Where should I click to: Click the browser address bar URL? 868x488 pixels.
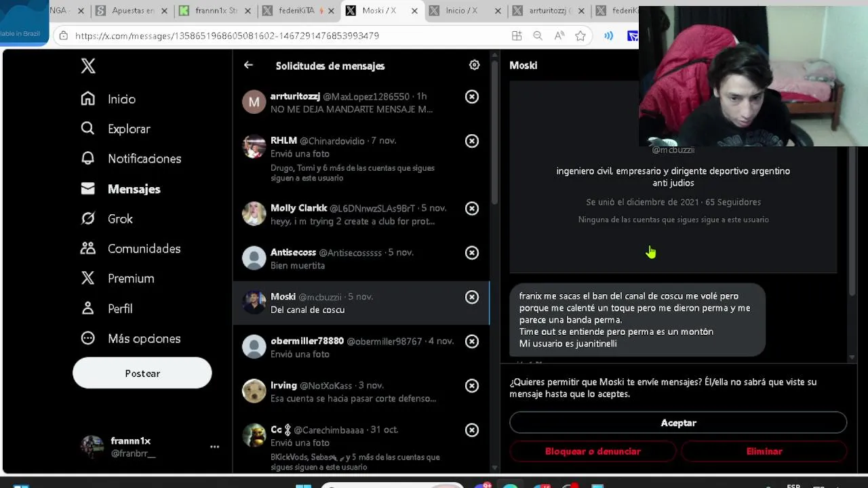coord(226,35)
